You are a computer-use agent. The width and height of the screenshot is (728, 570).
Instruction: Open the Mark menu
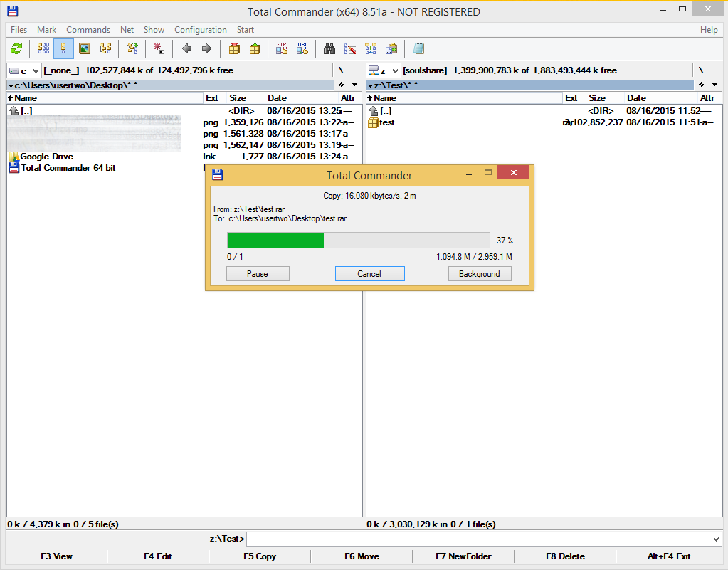[x=46, y=30]
